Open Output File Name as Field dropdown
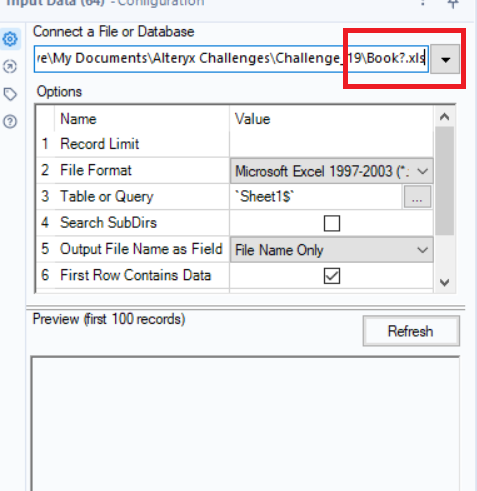The image size is (477, 491). (x=332, y=250)
